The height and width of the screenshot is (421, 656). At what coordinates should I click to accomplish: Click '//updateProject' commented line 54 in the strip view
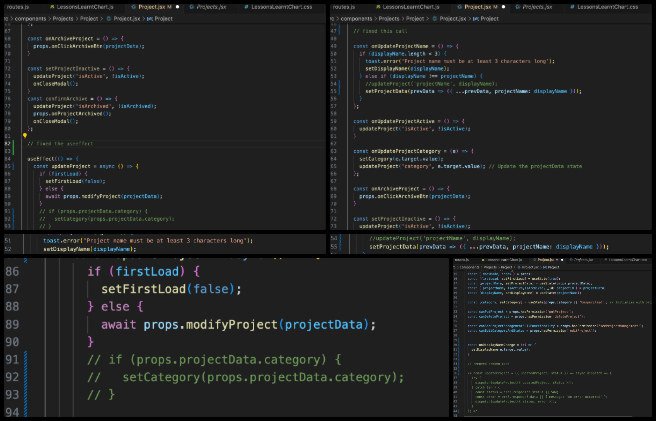[x=443, y=238]
